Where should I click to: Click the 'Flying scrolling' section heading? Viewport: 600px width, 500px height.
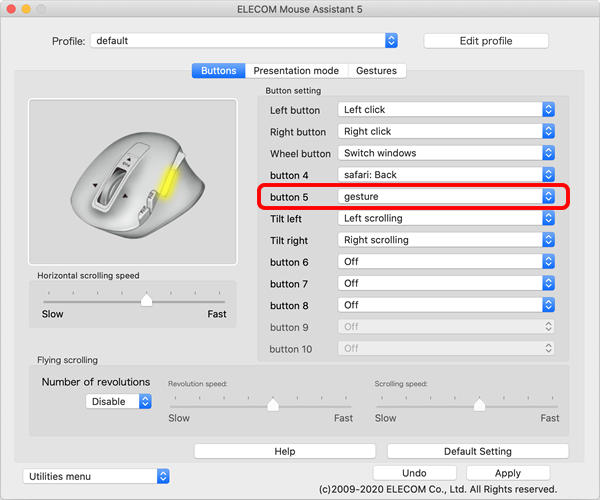[x=67, y=360]
